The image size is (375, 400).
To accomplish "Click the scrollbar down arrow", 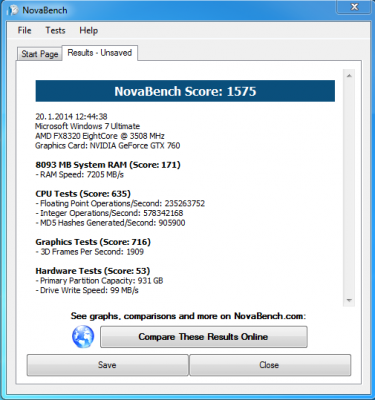I will (349, 300).
